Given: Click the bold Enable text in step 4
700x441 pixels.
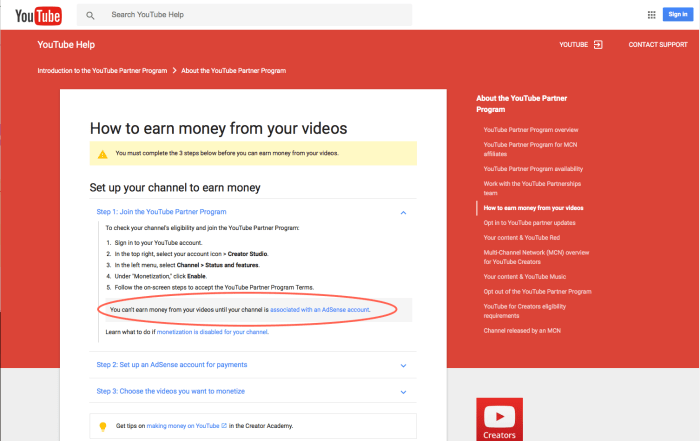Looking at the screenshot, I should coord(196,276).
